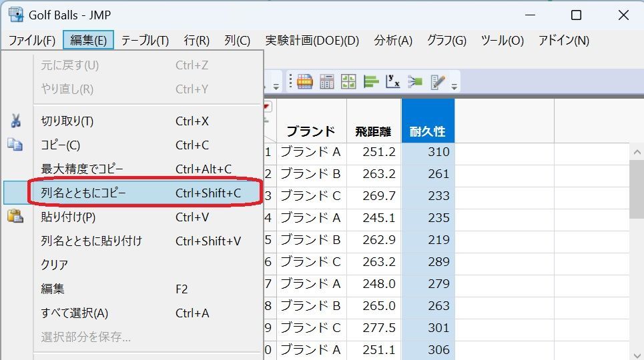Launch the Fit Y by X toolbar icon
The width and height of the screenshot is (644, 360).
pyautogui.click(x=392, y=82)
